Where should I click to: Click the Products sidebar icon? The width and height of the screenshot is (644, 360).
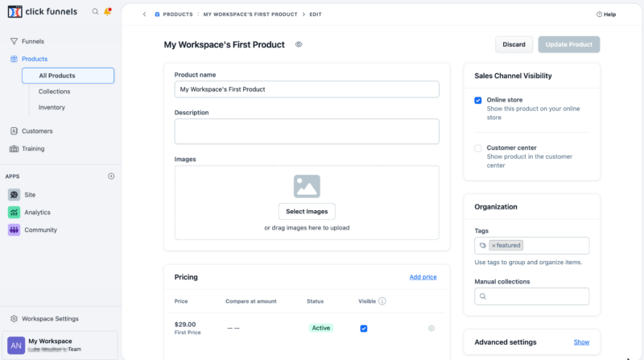[14, 59]
